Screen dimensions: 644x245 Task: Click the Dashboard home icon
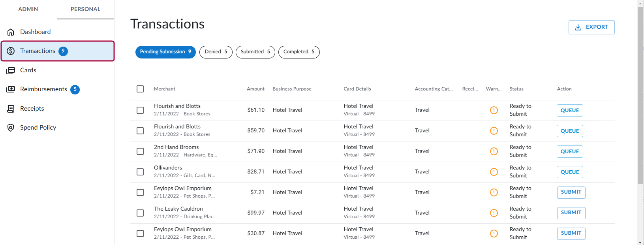11,32
